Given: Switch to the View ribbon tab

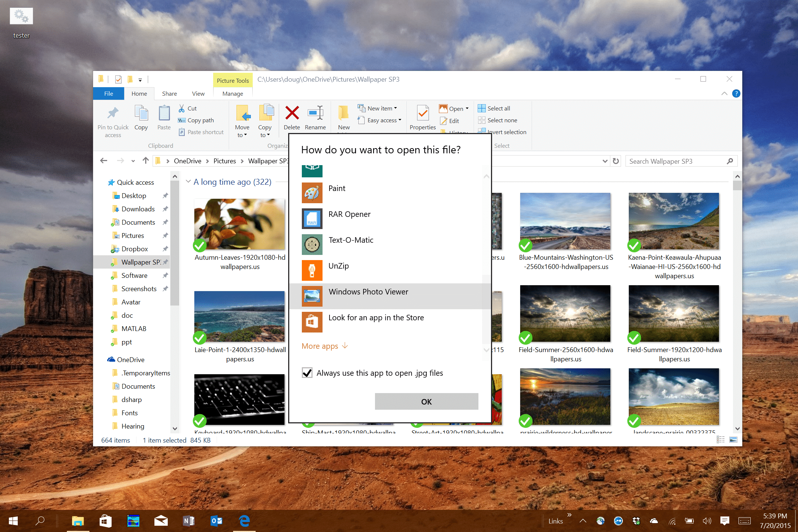Looking at the screenshot, I should pyautogui.click(x=198, y=93).
